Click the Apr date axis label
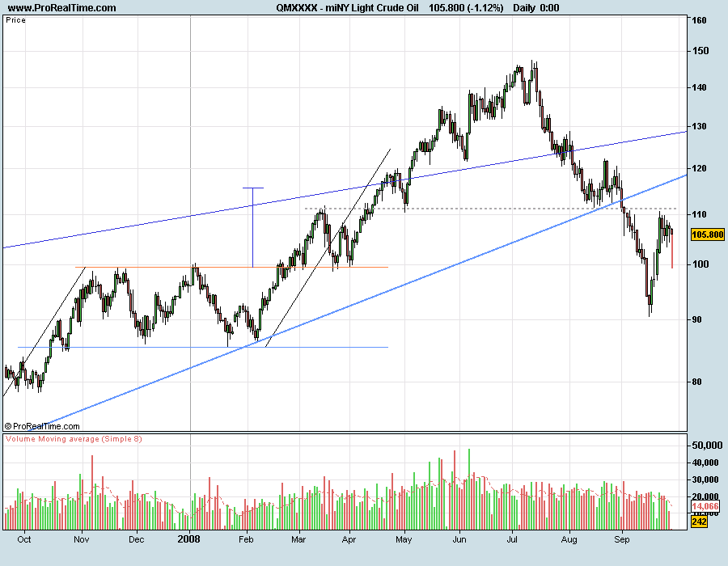The height and width of the screenshot is (566, 728). (349, 539)
